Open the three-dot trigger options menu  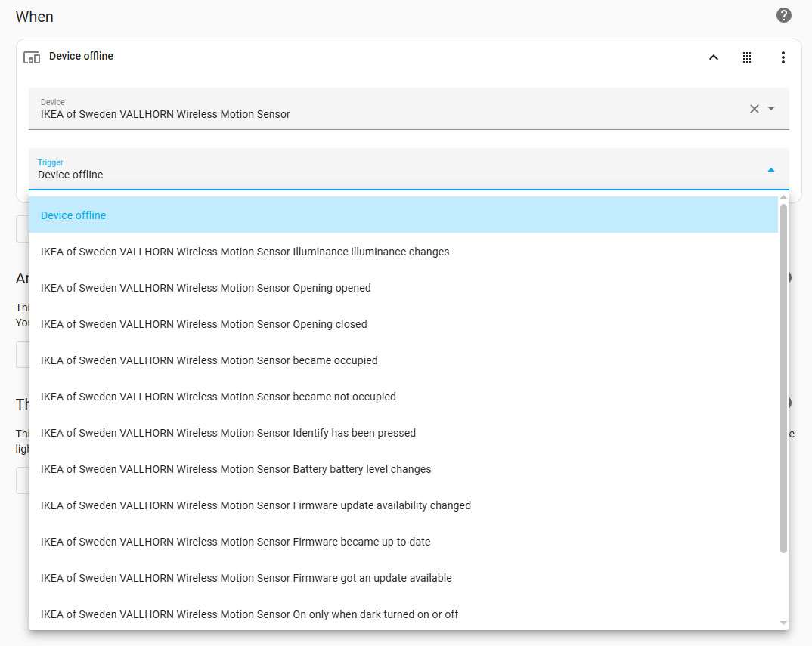pos(783,57)
